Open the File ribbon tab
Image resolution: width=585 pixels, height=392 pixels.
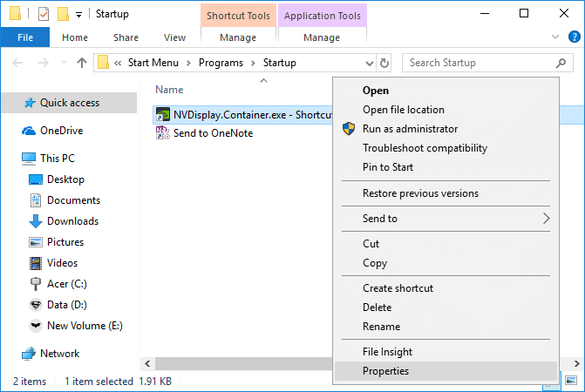click(25, 37)
